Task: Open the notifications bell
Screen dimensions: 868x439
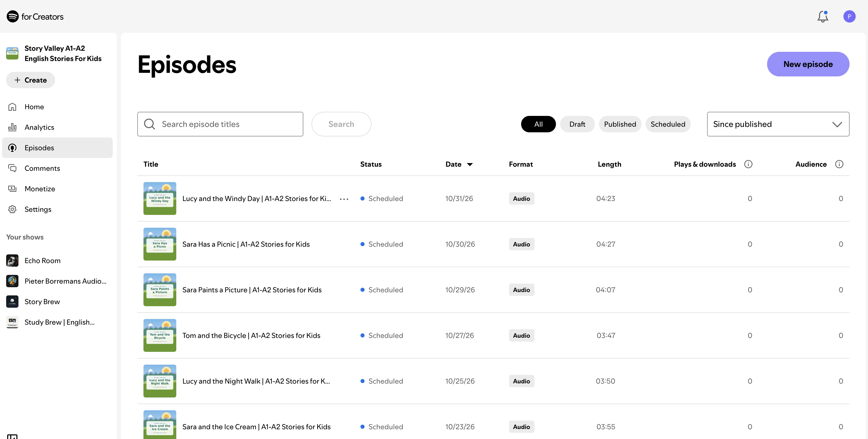Action: point(822,16)
